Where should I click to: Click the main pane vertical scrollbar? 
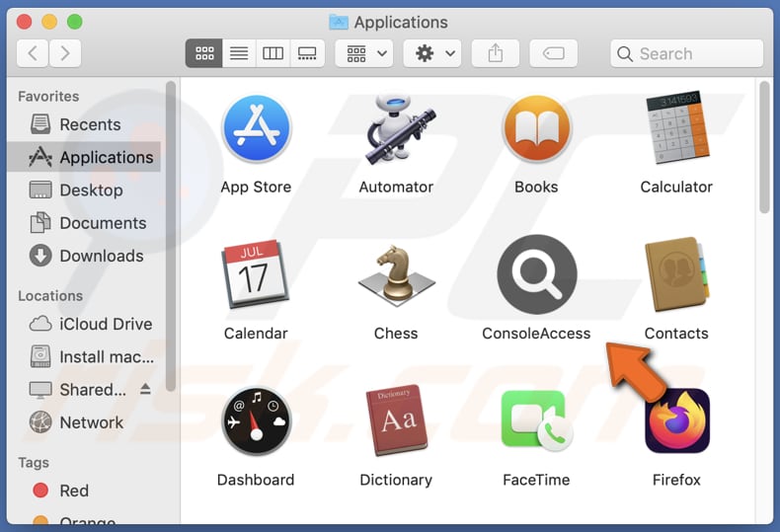tap(764, 148)
